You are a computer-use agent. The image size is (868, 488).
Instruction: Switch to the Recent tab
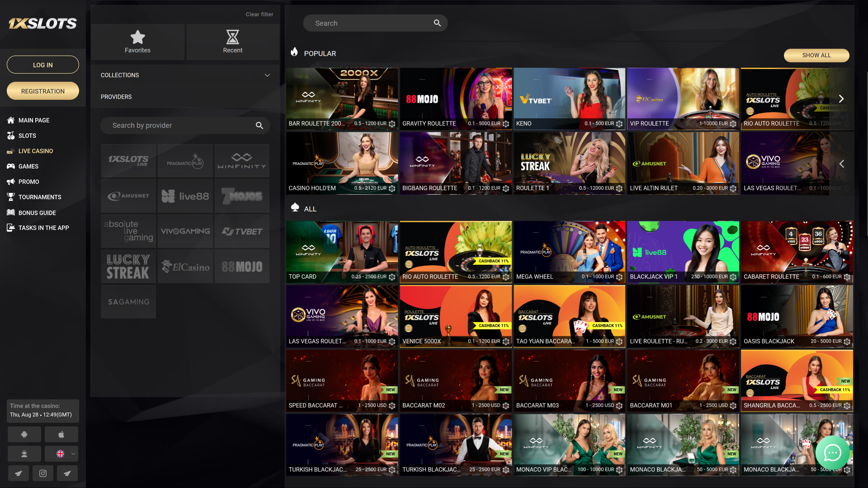pos(232,42)
